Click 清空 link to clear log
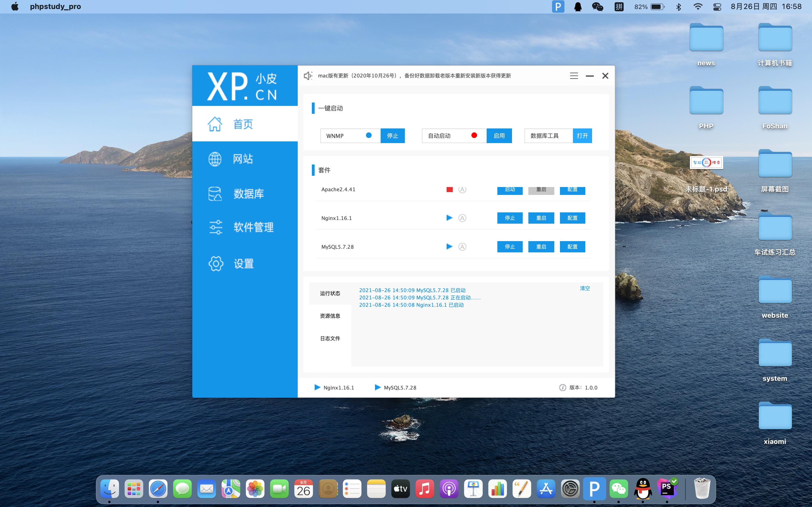Image resolution: width=812 pixels, height=507 pixels. pos(584,288)
